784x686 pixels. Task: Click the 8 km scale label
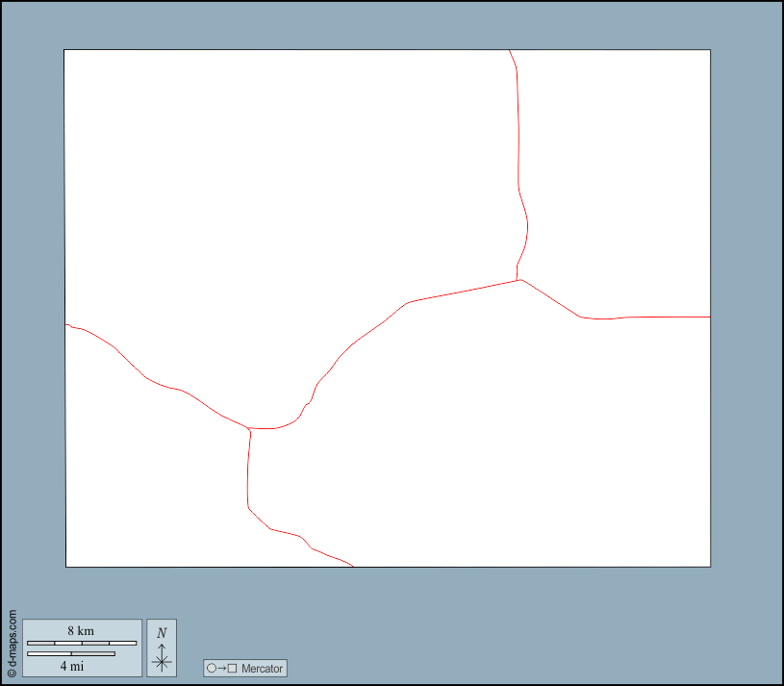pyautogui.click(x=81, y=631)
